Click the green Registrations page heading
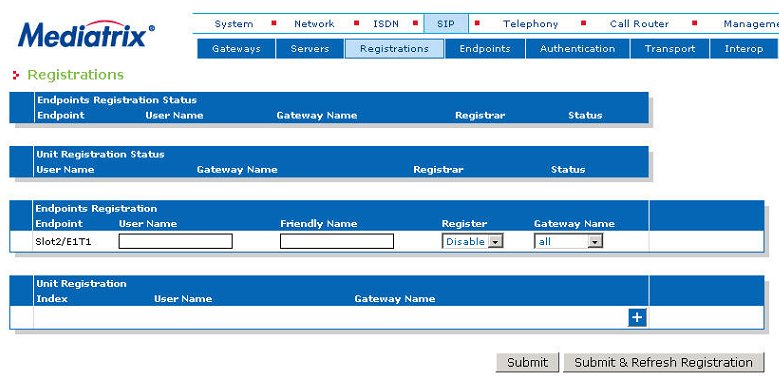779x379 pixels. 75,75
